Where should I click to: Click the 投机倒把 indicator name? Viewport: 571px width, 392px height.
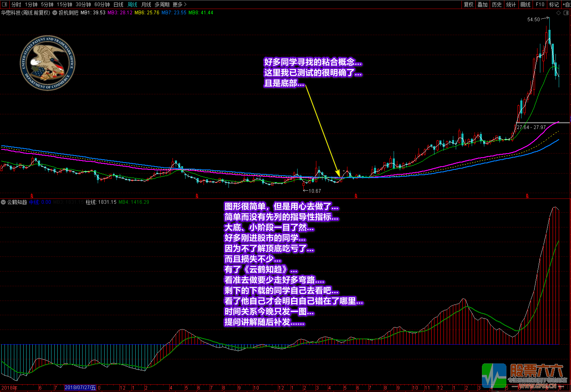tap(68, 13)
